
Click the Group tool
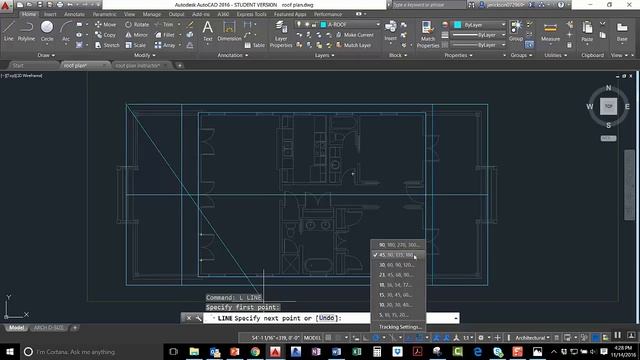tap(516, 31)
